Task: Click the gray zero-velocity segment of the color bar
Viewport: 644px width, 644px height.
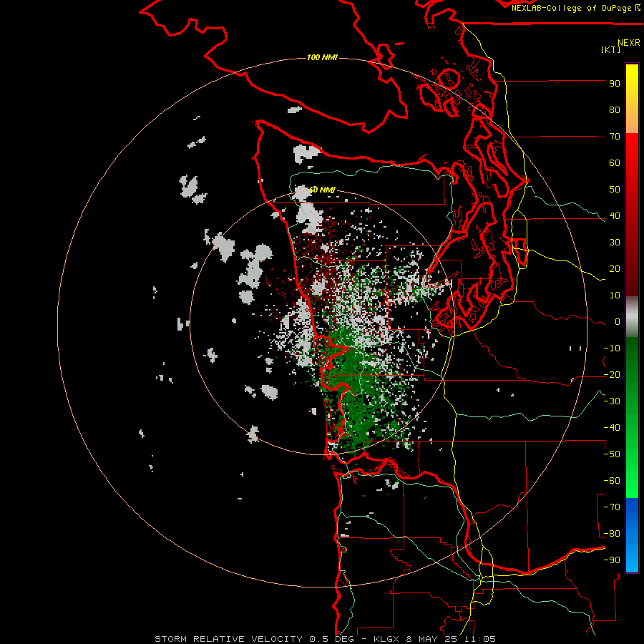Action: click(632, 317)
